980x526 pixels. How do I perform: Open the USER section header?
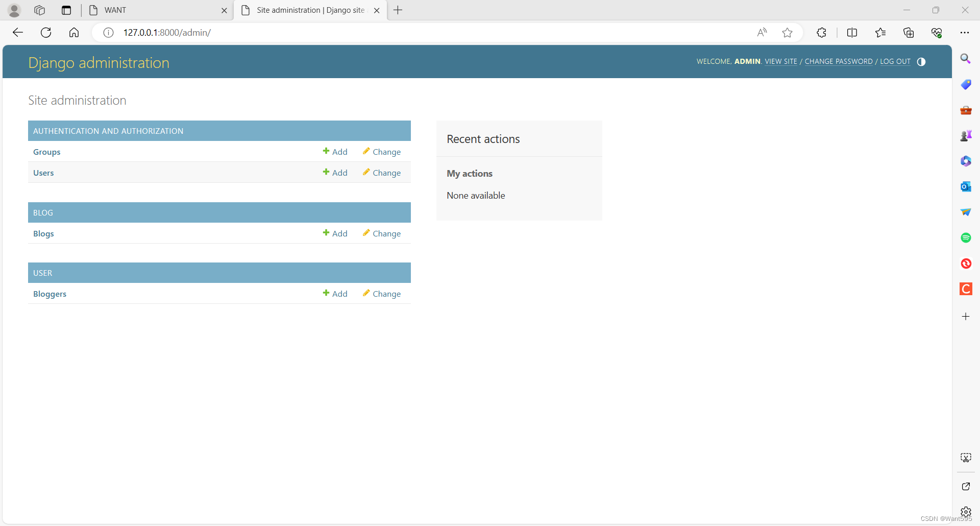[42, 273]
